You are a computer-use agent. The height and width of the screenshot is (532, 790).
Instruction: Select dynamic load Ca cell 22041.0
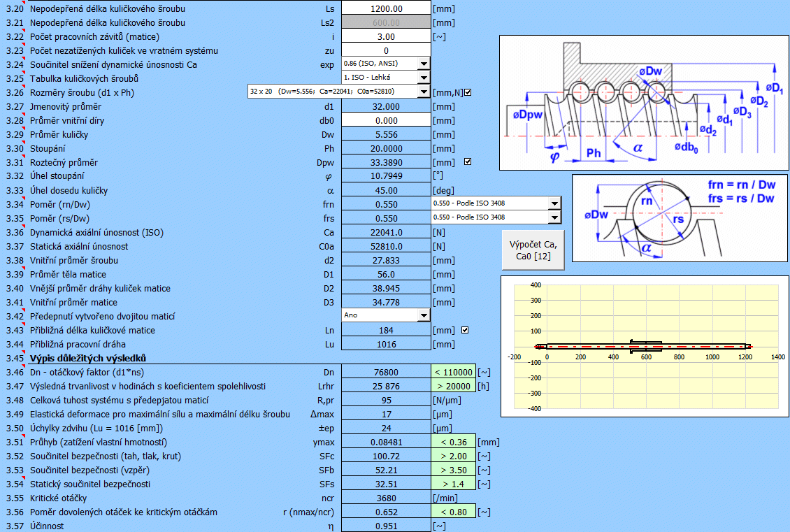387,232
